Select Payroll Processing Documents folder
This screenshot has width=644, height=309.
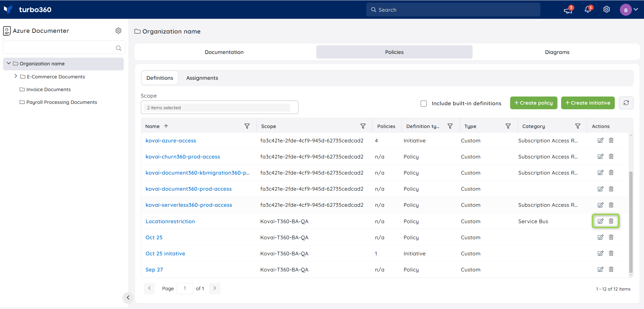tap(58, 102)
